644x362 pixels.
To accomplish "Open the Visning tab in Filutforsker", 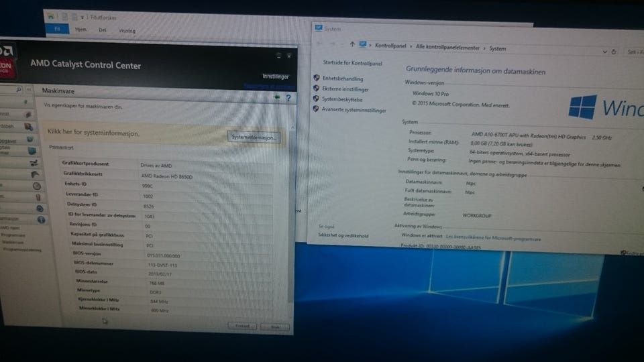I will click(127, 30).
